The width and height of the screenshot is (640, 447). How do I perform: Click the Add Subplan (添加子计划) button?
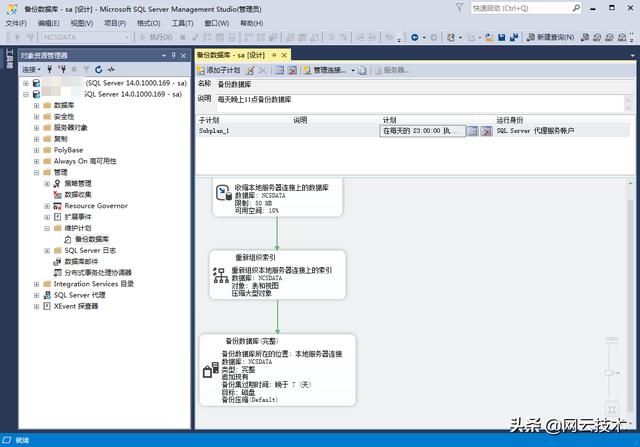(x=218, y=70)
